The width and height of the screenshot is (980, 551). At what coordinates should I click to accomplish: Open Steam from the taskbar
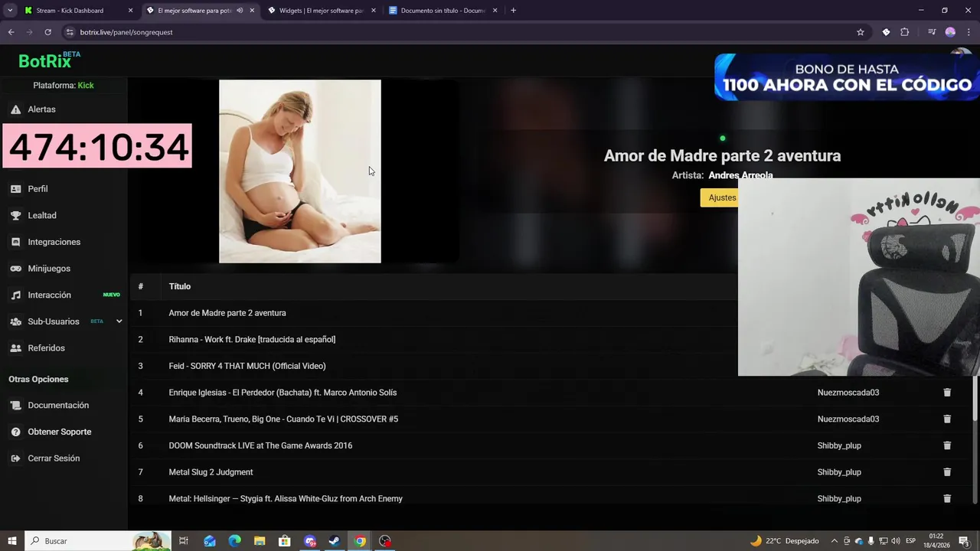pos(335,541)
